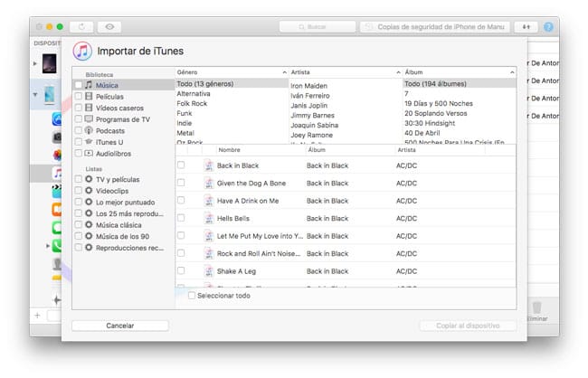Click the Cancelar button

tap(120, 326)
